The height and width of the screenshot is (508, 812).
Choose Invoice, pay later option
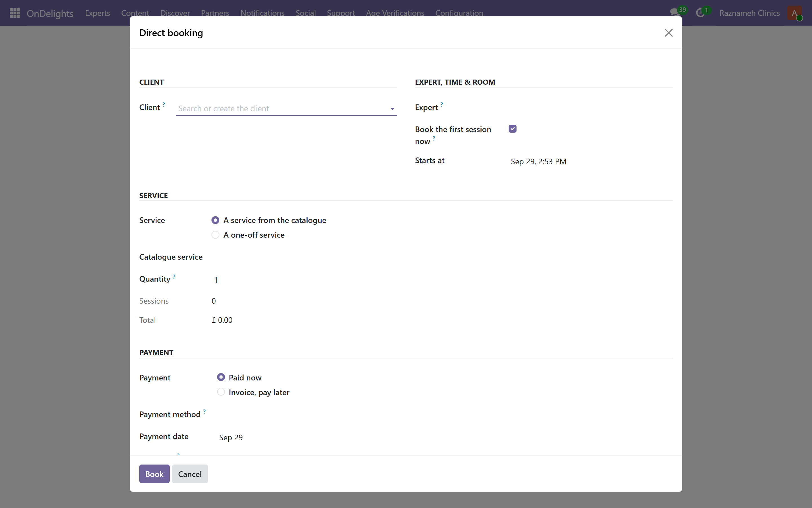coord(221,392)
